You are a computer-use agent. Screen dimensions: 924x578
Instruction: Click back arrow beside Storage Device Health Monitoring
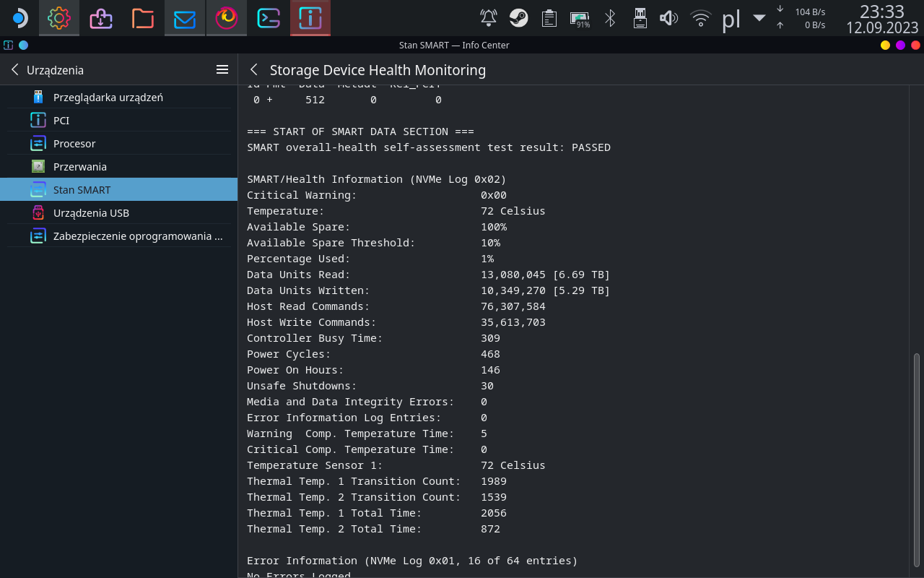coord(253,70)
